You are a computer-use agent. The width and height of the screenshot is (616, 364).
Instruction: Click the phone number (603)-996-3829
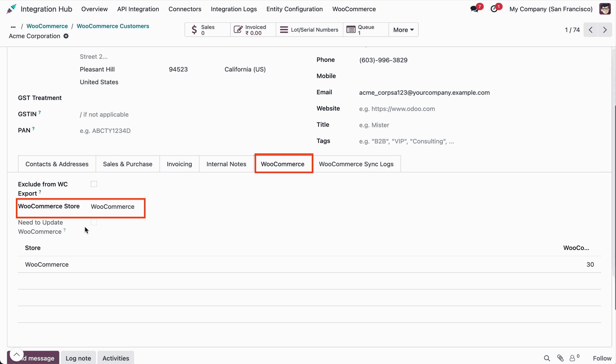[x=383, y=60]
